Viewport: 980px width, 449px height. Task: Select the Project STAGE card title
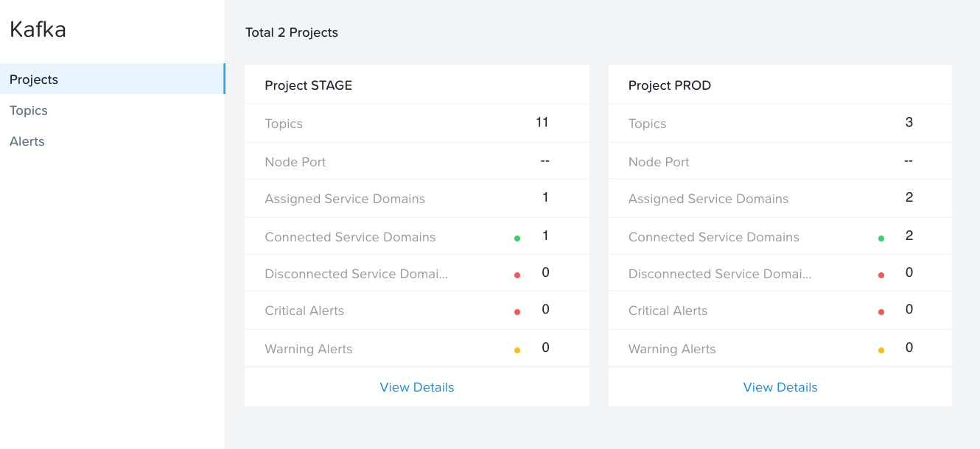(x=309, y=85)
